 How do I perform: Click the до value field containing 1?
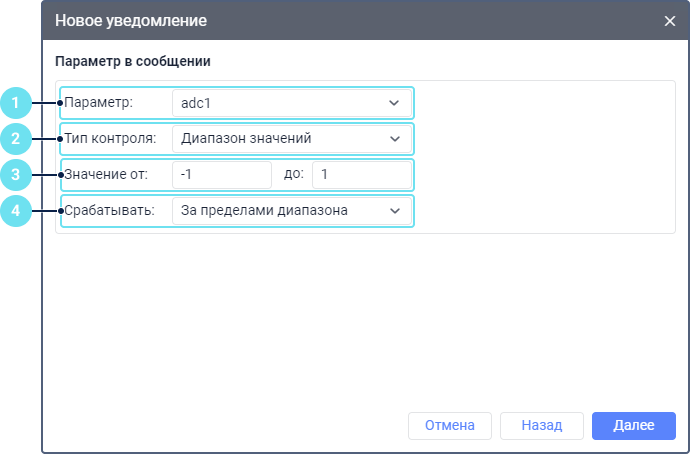(361, 175)
